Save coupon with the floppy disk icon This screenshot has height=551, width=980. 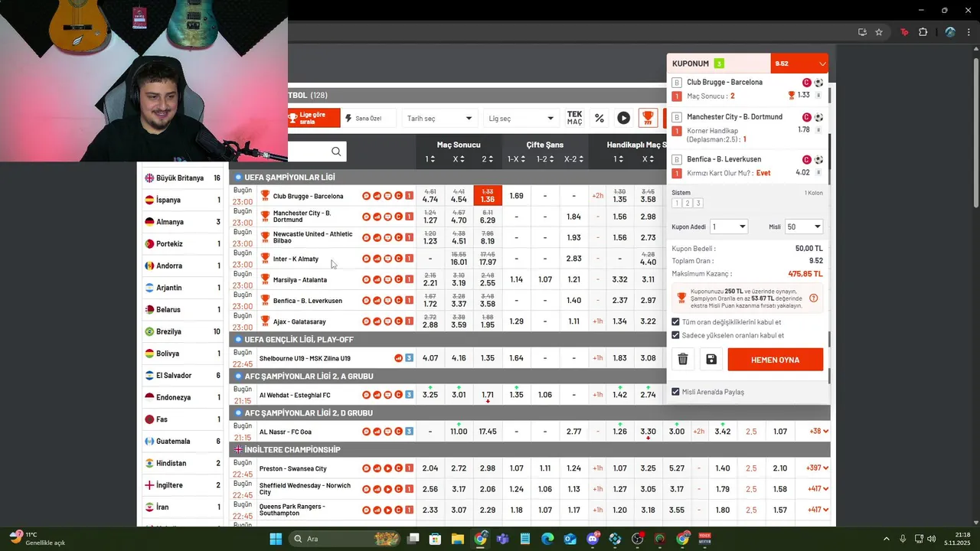pyautogui.click(x=711, y=360)
